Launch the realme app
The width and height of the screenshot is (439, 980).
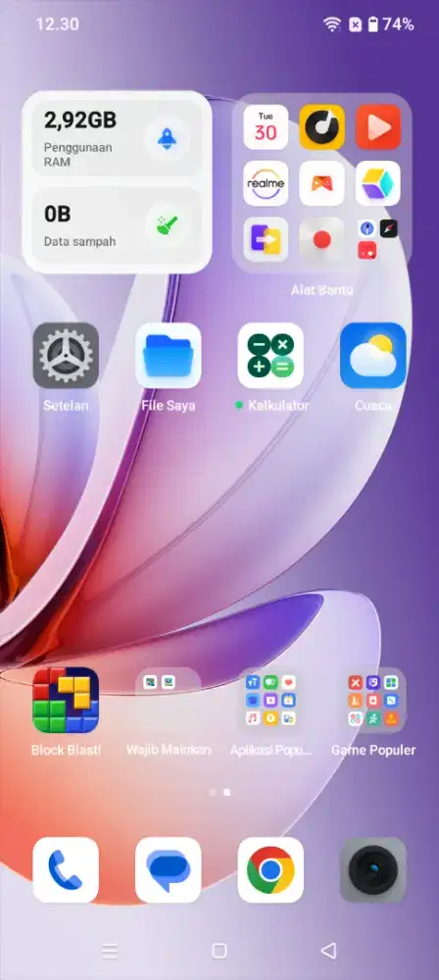tap(266, 183)
